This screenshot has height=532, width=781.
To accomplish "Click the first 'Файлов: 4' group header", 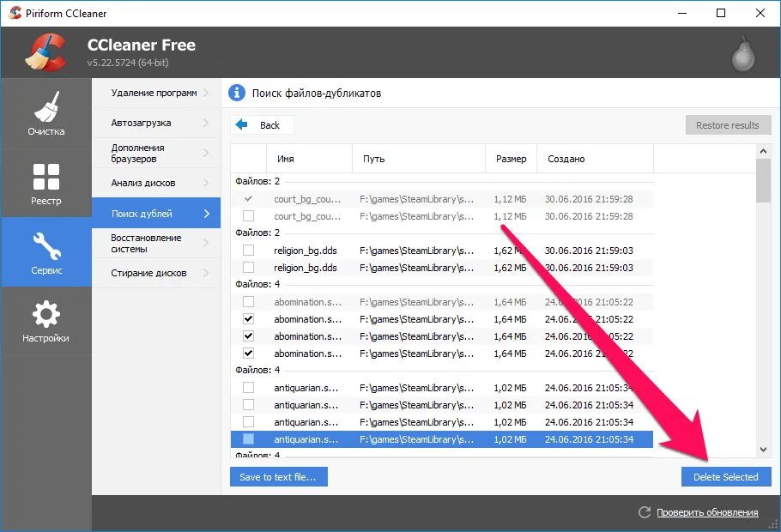I will point(257,284).
